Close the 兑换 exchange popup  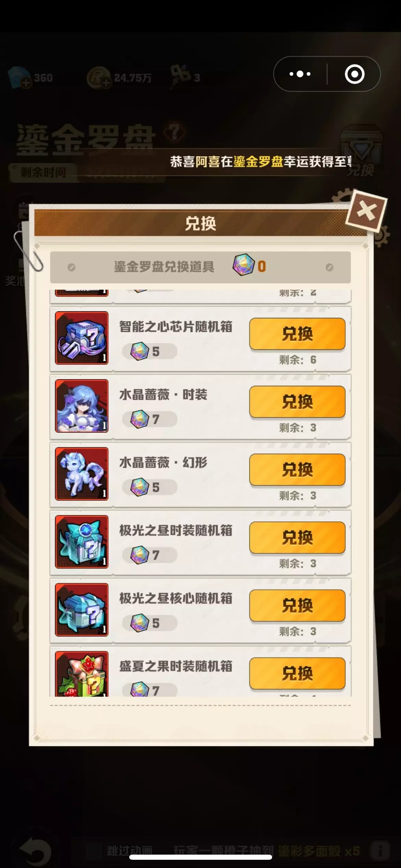[366, 212]
